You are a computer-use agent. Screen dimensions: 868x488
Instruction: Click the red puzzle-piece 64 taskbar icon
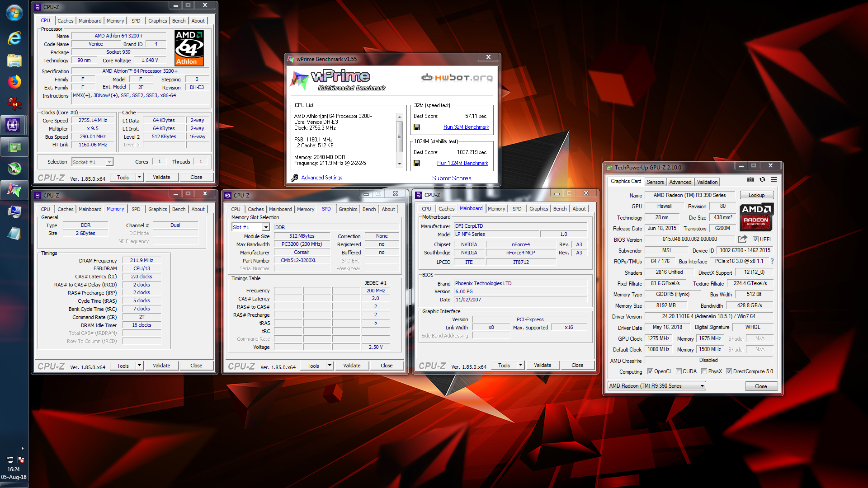(14, 103)
